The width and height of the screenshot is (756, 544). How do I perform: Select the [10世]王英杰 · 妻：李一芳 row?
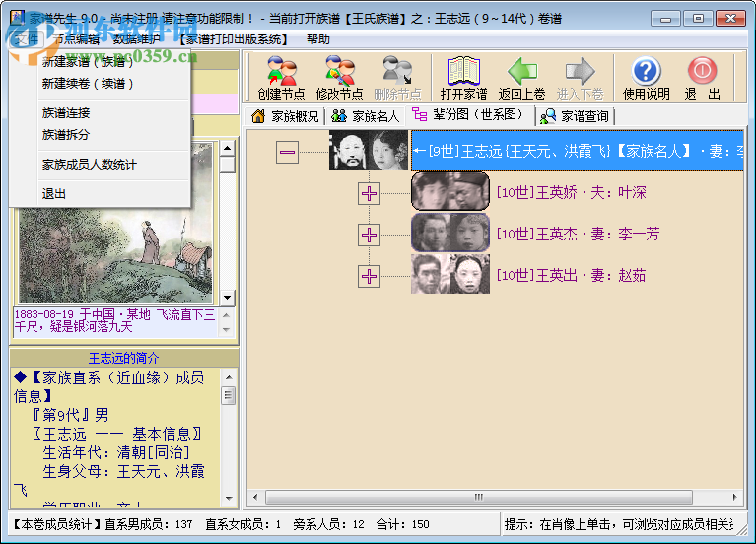(x=578, y=235)
